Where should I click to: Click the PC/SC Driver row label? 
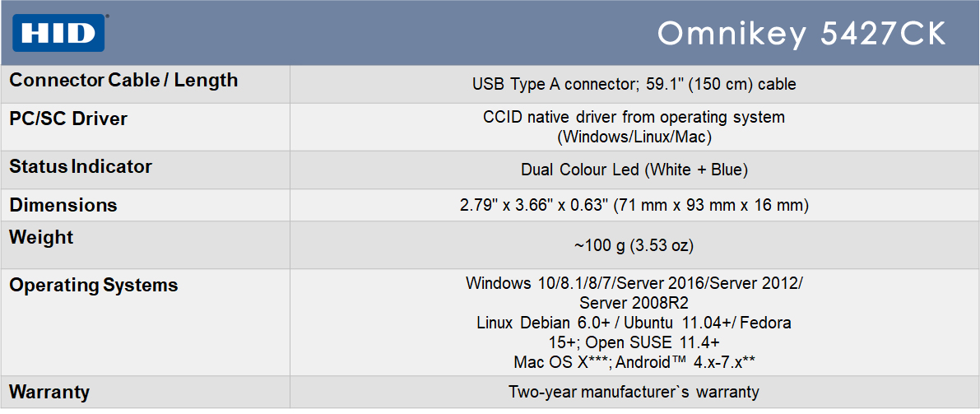68,119
